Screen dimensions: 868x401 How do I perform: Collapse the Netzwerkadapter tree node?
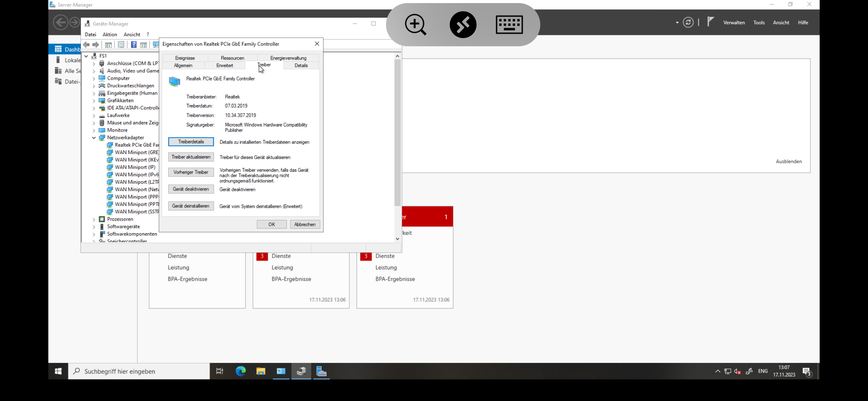coord(94,138)
